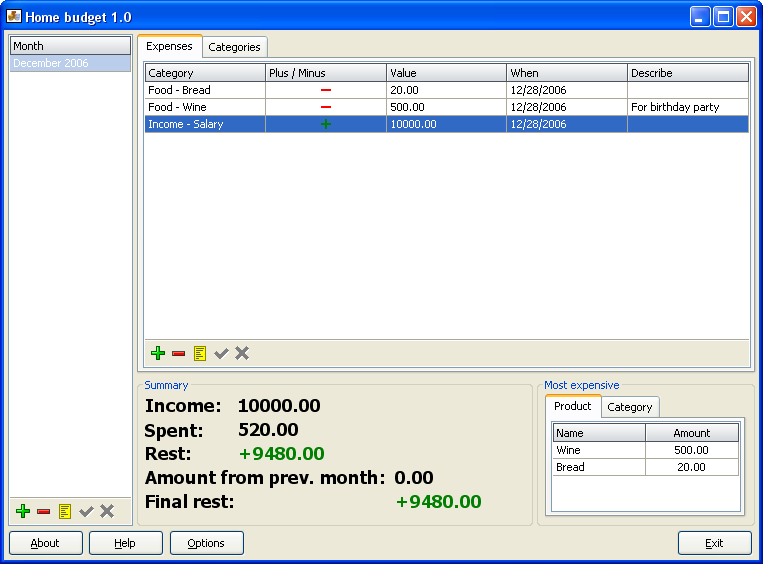763x564 pixels.
Task: Add a new month with green plus
Action: pos(23,511)
